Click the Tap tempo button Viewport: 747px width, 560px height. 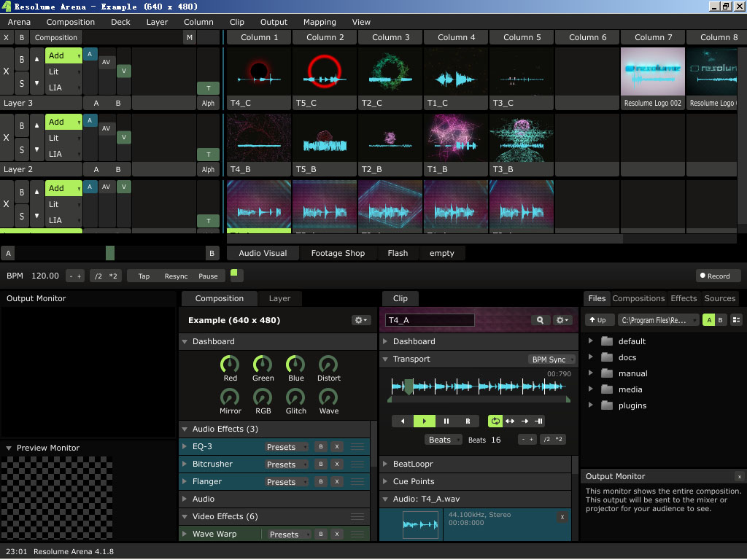coord(144,276)
